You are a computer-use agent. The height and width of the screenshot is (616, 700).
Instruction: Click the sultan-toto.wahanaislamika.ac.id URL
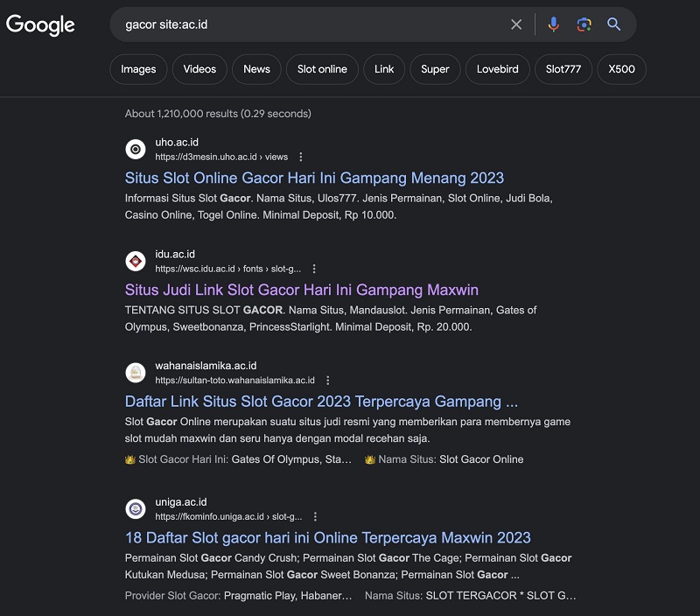click(x=234, y=381)
